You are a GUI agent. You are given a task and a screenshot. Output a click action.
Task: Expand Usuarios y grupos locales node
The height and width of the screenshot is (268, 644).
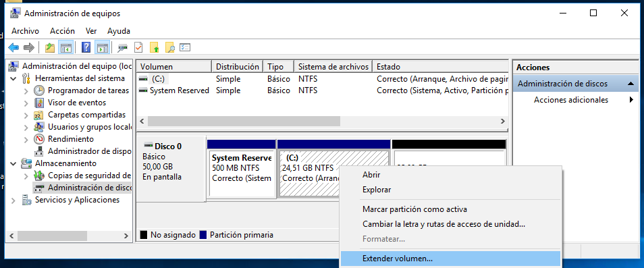pyautogui.click(x=26, y=127)
